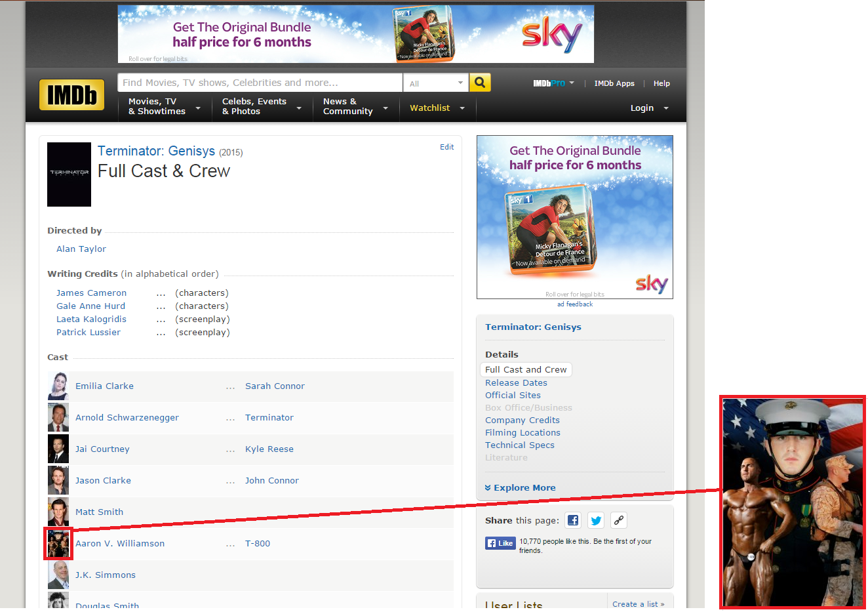Open the Watchlist menu
868x614 pixels.
click(x=437, y=108)
